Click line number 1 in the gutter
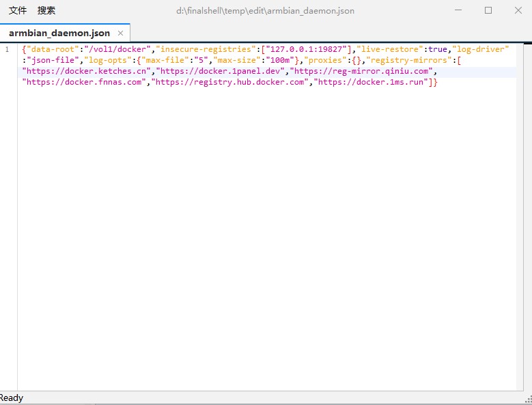Viewport: 532px width, 405px height. coord(8,50)
